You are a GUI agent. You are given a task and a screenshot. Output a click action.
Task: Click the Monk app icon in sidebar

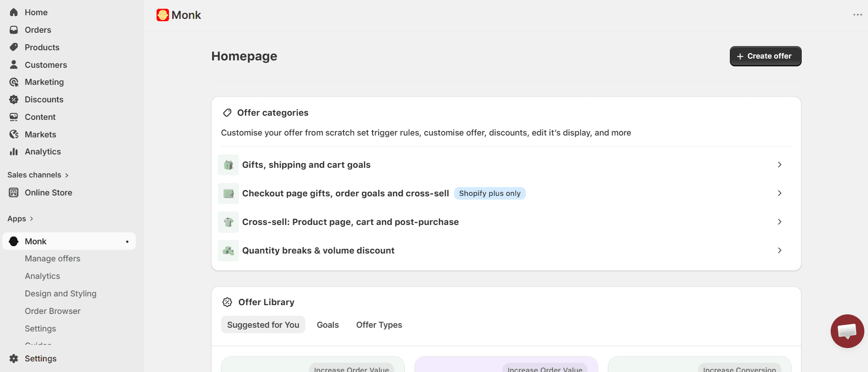(x=14, y=241)
